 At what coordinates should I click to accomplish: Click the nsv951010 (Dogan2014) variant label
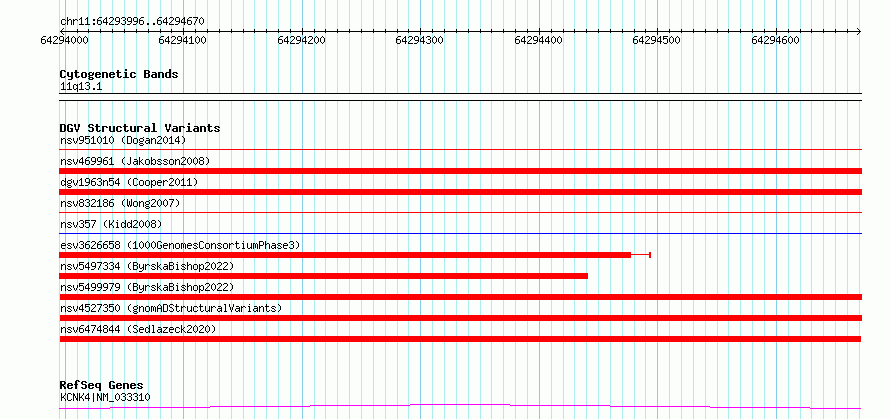[x=123, y=140]
